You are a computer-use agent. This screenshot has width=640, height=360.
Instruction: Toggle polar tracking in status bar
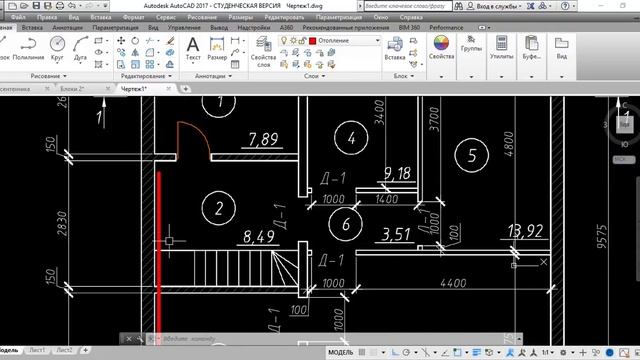[406, 352]
